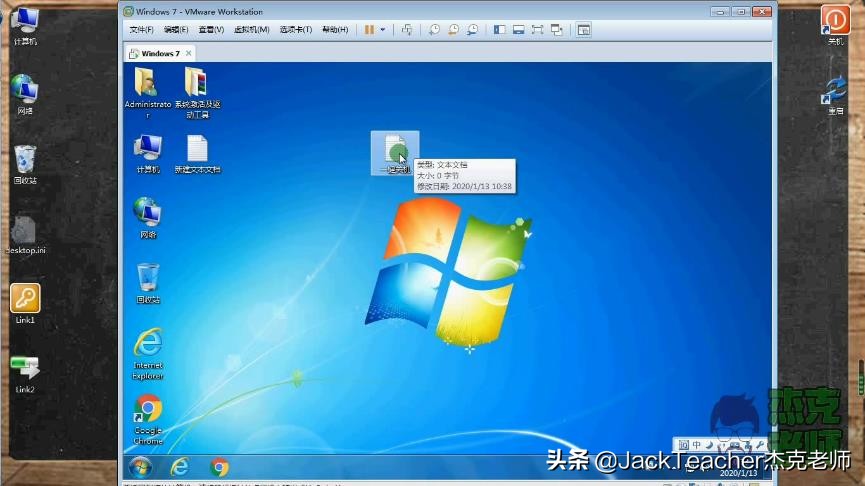Click the Send Ctrl+Alt+Del toolbar icon
This screenshot has height=486, width=865.
407,30
